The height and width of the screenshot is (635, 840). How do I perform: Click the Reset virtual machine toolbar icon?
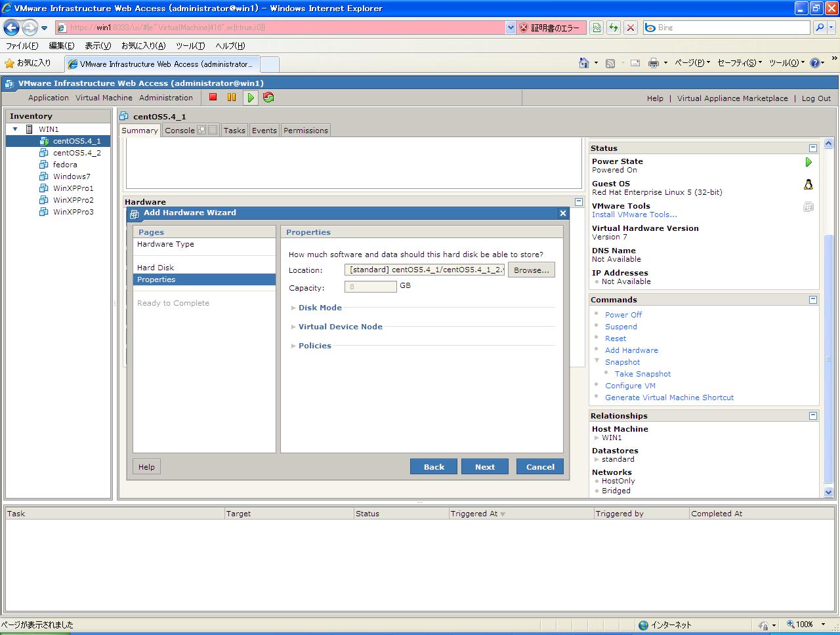click(268, 97)
